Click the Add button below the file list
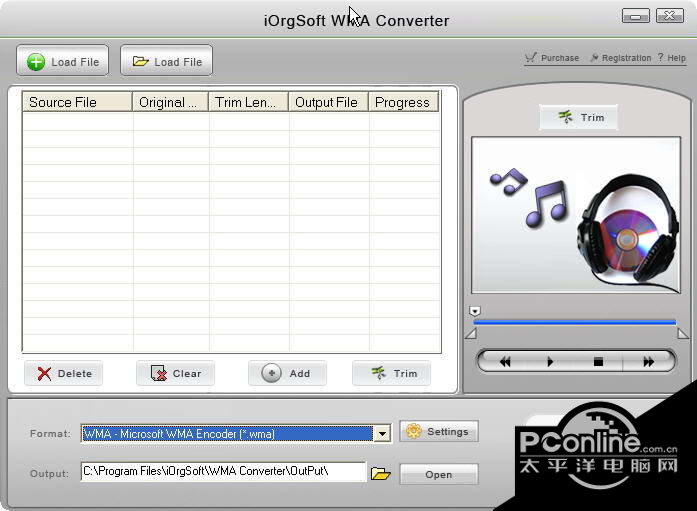This screenshot has width=697, height=511. pos(288,373)
